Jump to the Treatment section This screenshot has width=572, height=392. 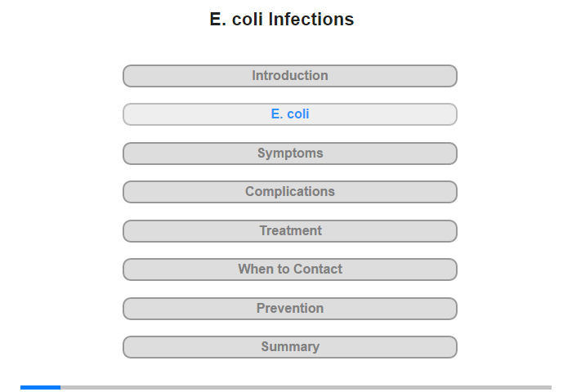pos(289,231)
